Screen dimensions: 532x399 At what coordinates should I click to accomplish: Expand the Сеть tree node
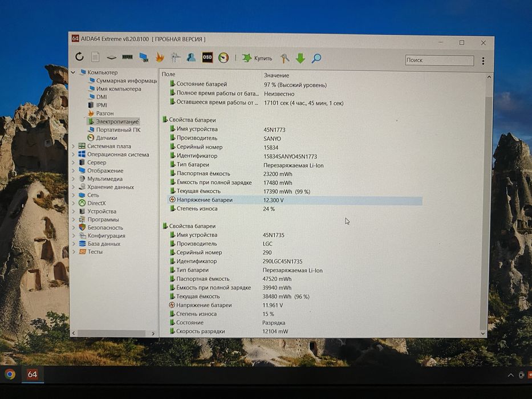coord(74,195)
